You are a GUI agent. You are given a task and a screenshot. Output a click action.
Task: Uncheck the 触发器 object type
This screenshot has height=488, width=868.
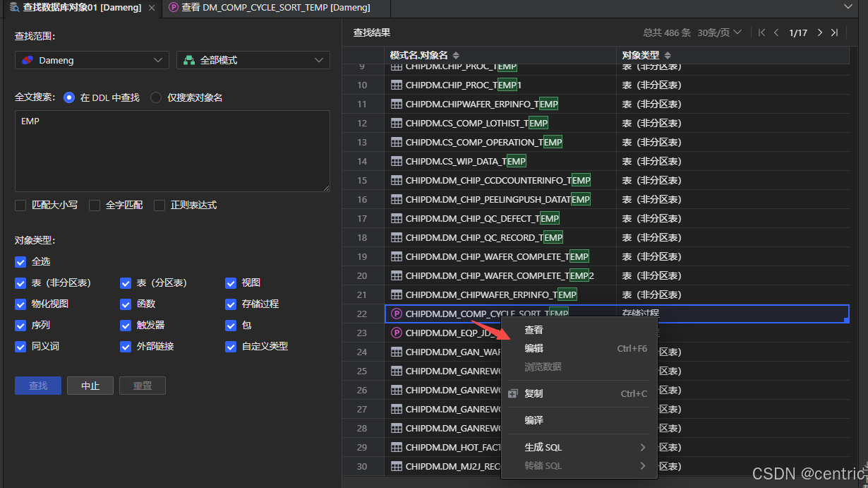coord(126,326)
